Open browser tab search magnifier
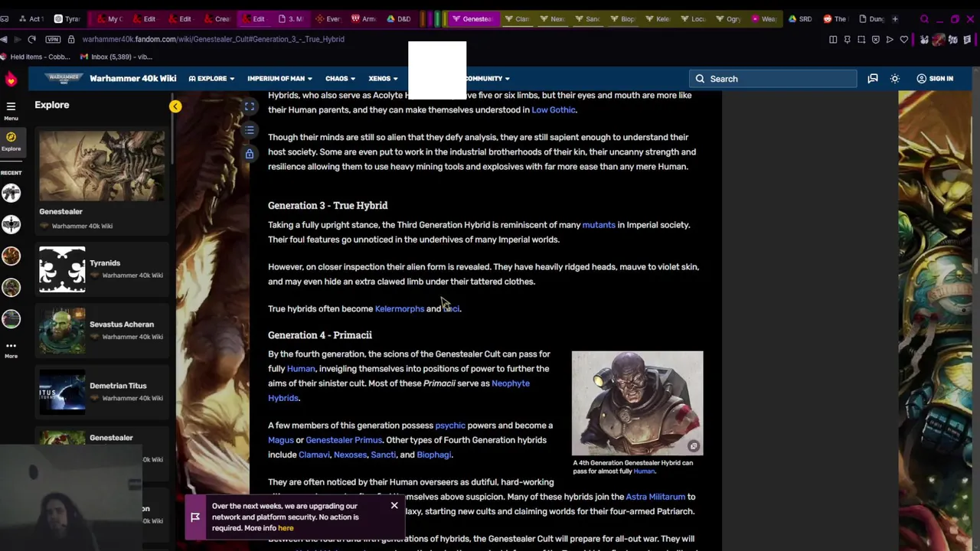This screenshot has height=551, width=980. (925, 18)
